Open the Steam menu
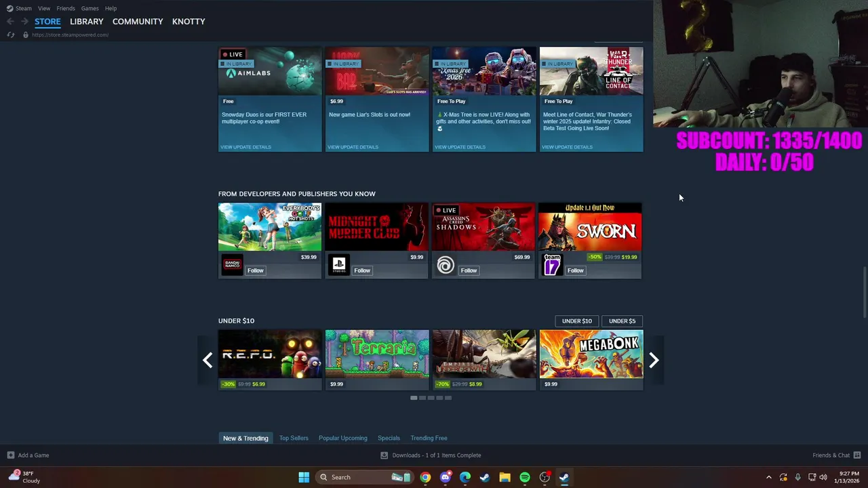 pyautogui.click(x=24, y=8)
